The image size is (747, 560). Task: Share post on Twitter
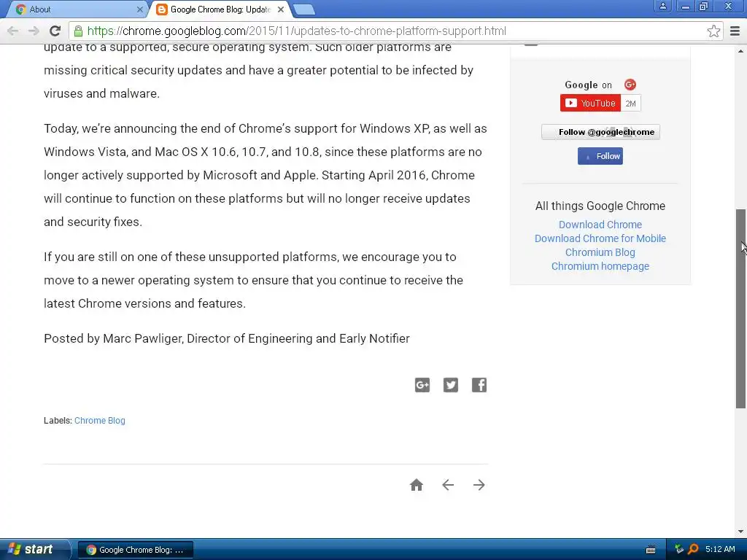click(451, 385)
